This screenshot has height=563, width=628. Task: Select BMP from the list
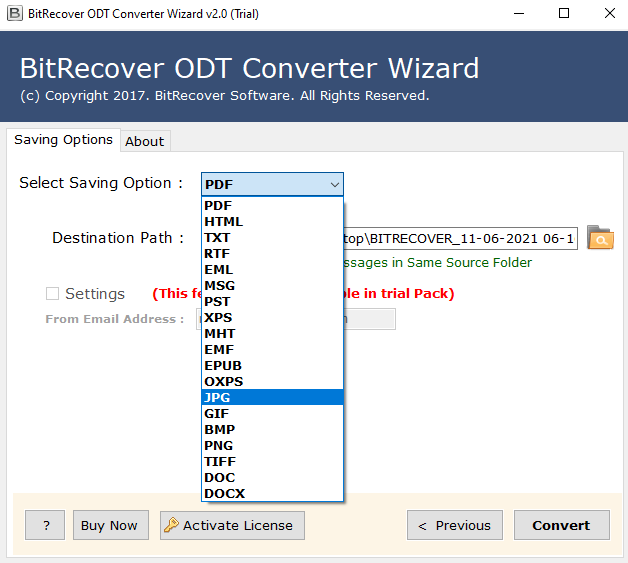272,429
